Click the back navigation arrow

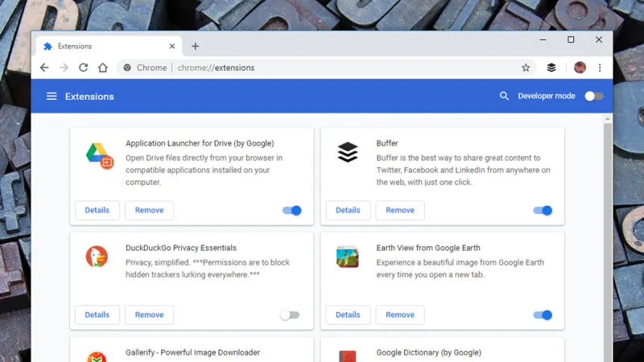pyautogui.click(x=44, y=68)
